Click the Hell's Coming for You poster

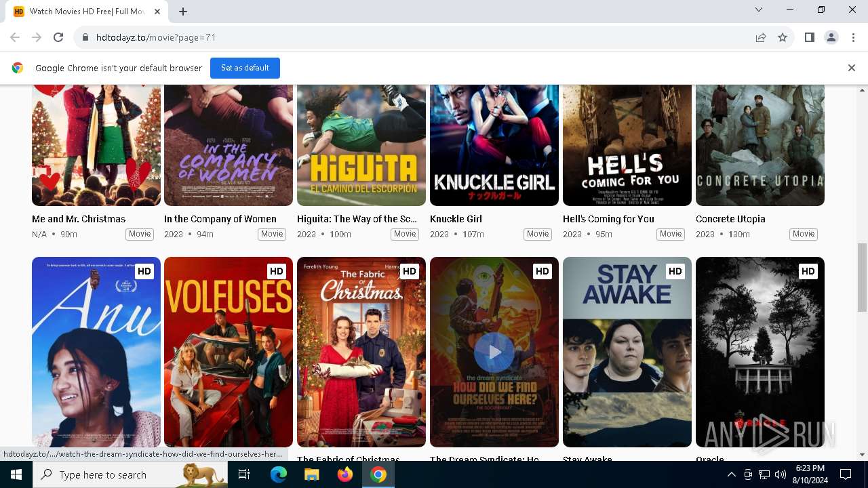(x=627, y=145)
